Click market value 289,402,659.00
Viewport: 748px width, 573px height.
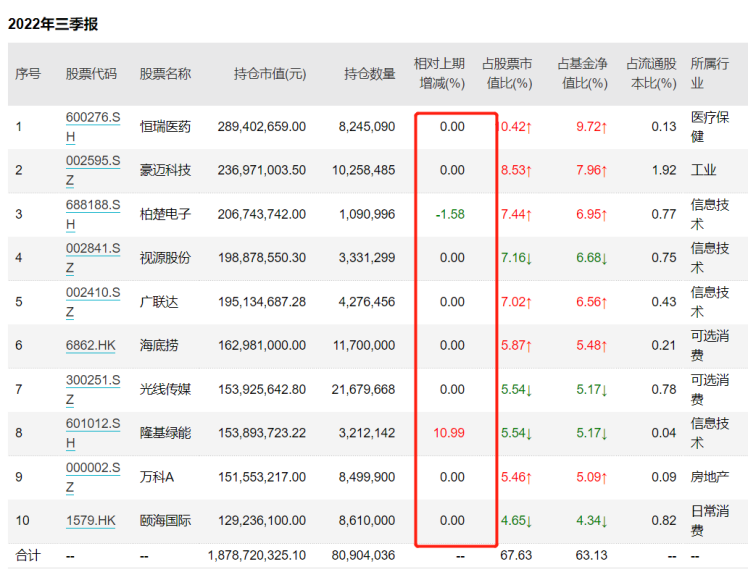262,127
